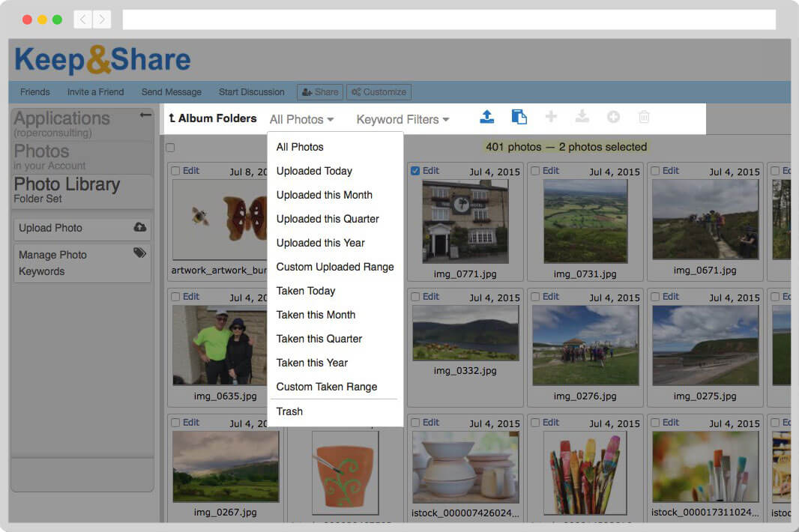The image size is (799, 532).
Task: Open the img_0771.jpg hotel thumbnail
Action: 465,222
